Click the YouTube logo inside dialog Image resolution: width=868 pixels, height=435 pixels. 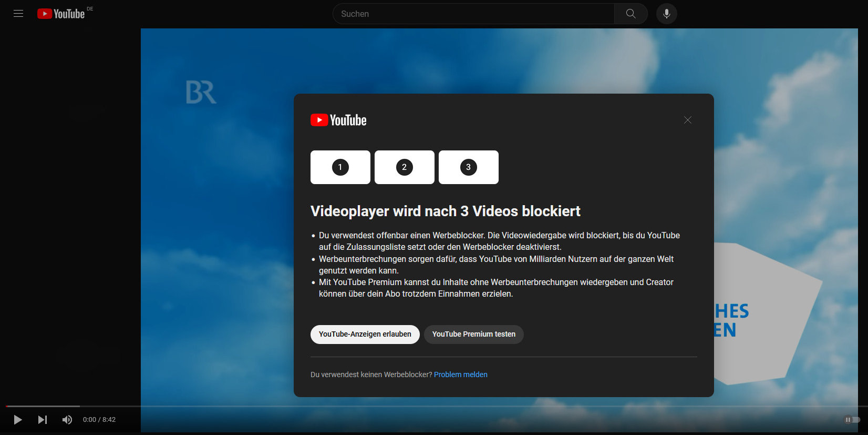338,120
